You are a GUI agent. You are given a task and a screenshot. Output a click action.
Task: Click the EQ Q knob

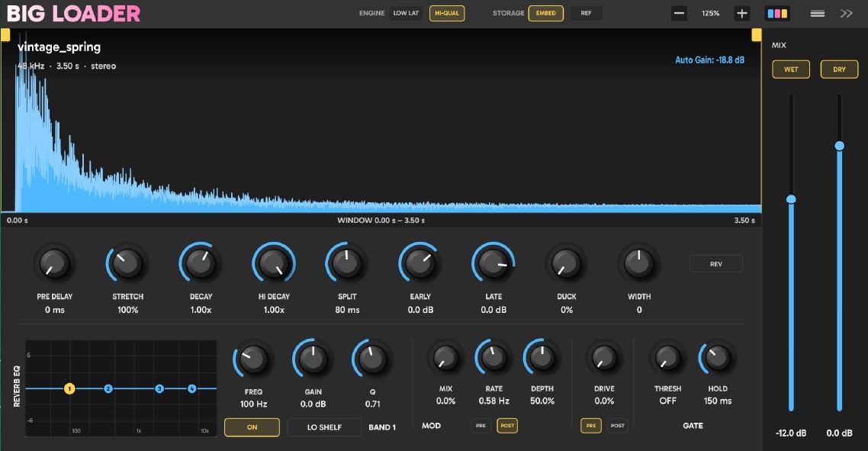pos(372,359)
